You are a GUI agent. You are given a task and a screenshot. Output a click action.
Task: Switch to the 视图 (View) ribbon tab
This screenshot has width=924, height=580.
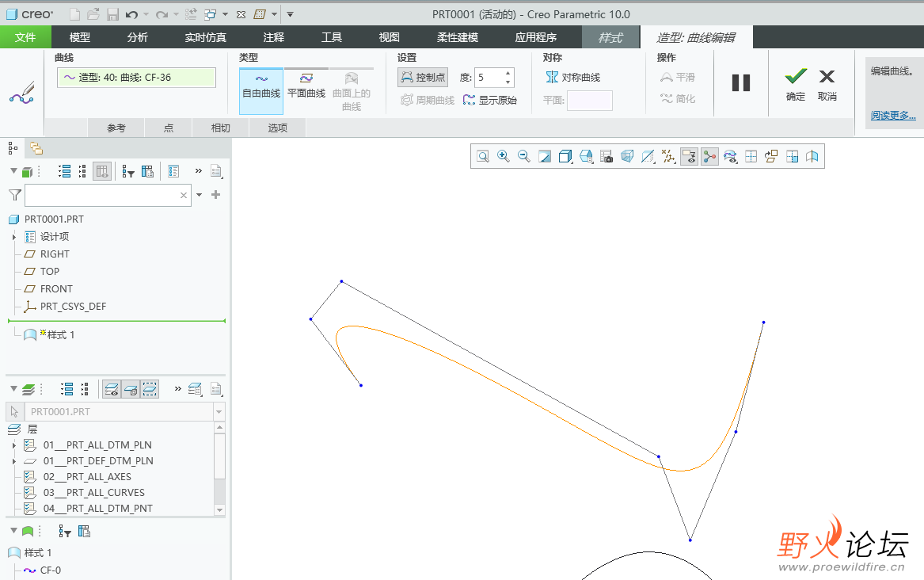coord(389,37)
